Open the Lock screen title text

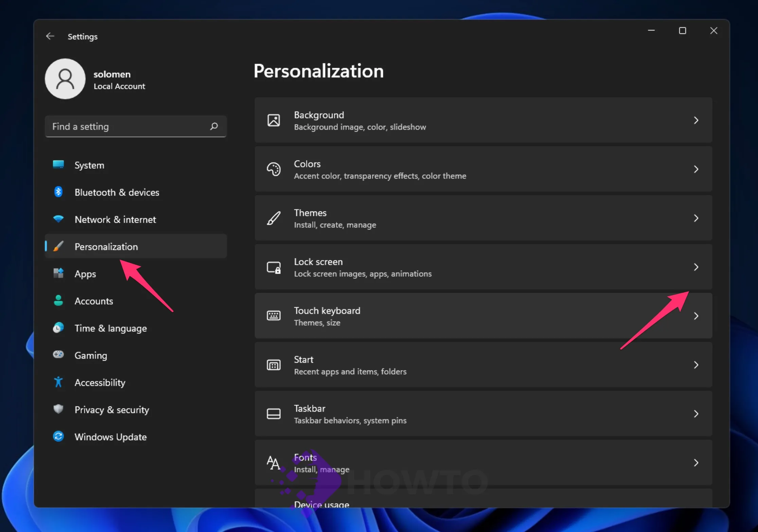(318, 262)
